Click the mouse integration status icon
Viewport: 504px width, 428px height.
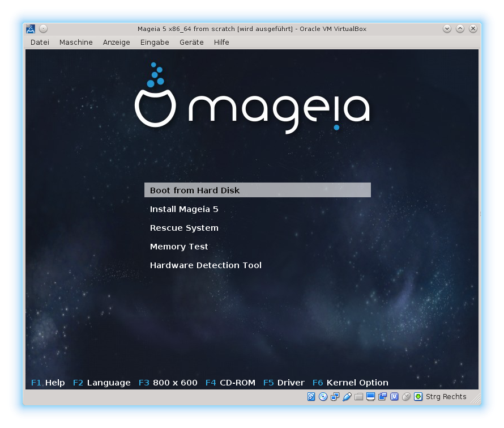(x=406, y=396)
